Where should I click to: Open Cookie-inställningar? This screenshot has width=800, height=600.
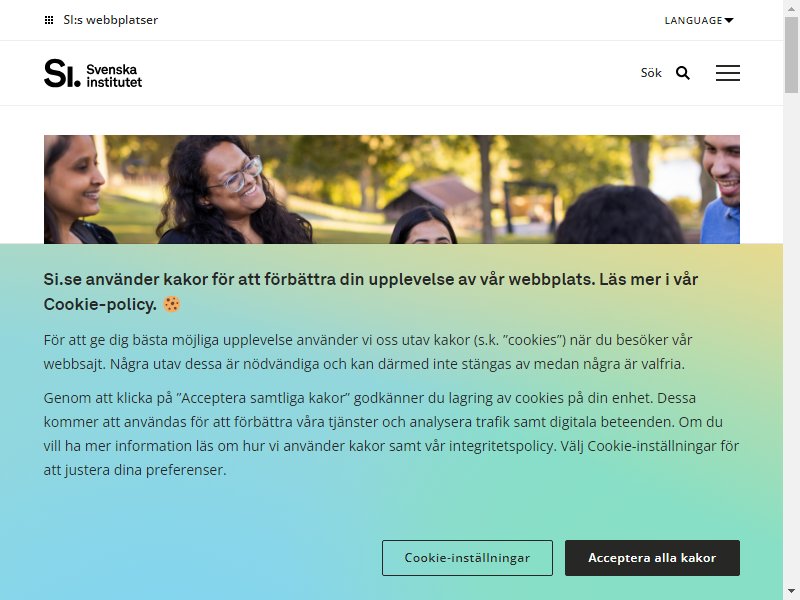[x=467, y=558]
